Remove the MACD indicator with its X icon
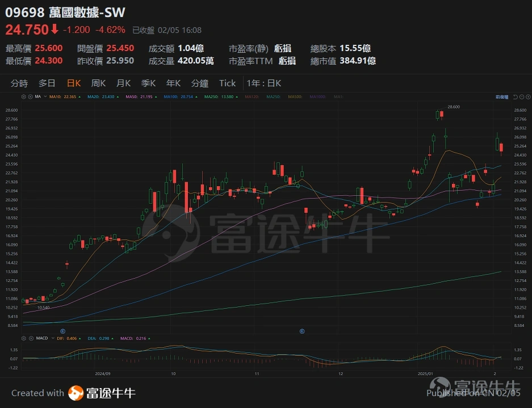 [x=30, y=338]
